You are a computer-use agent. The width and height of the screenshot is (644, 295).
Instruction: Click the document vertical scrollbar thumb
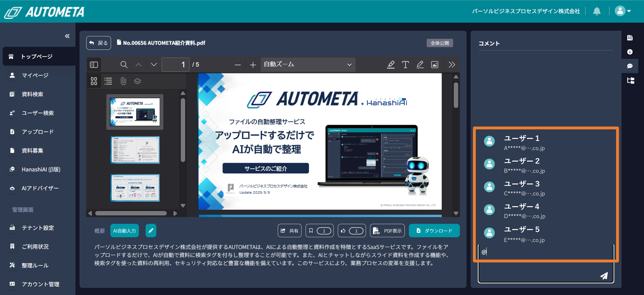click(456, 95)
